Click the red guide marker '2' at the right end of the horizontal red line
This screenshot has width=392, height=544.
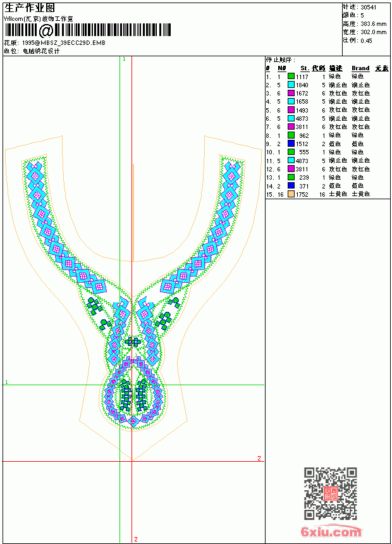[259, 459]
